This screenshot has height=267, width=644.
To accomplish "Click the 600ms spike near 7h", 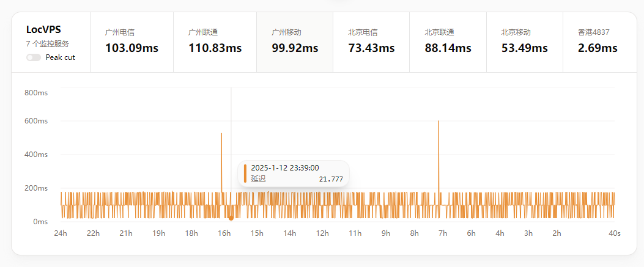I will click(439, 122).
